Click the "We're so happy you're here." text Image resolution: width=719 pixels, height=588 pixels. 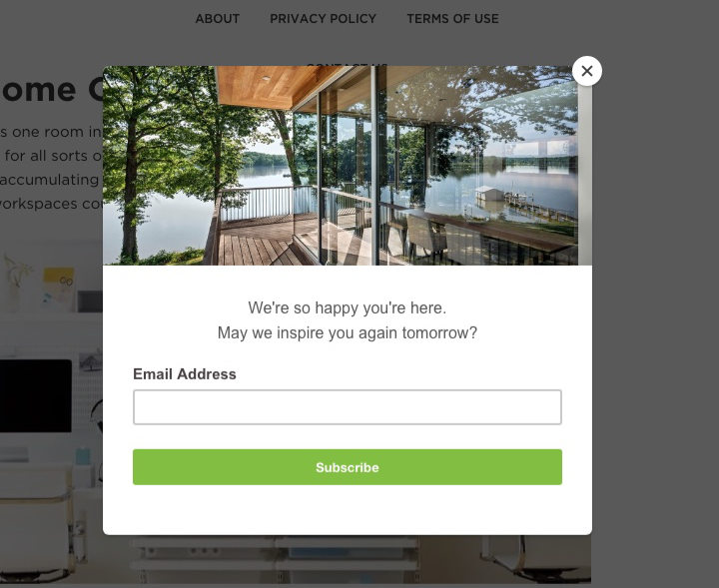click(x=348, y=307)
